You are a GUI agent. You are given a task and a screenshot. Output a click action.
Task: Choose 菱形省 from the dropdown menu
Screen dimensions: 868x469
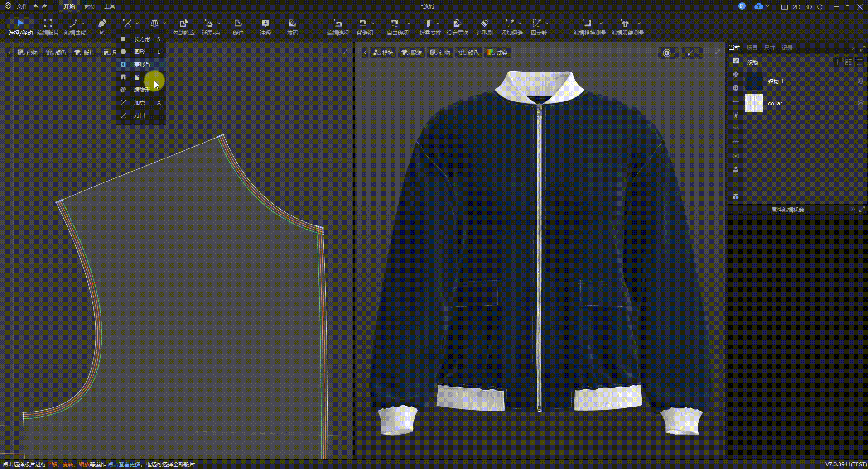(141, 64)
